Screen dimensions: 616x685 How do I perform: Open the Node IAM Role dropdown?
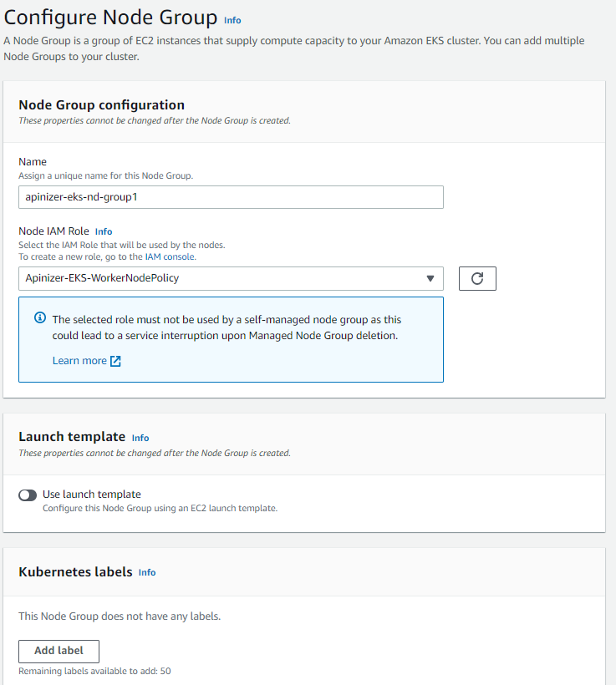[x=232, y=278]
